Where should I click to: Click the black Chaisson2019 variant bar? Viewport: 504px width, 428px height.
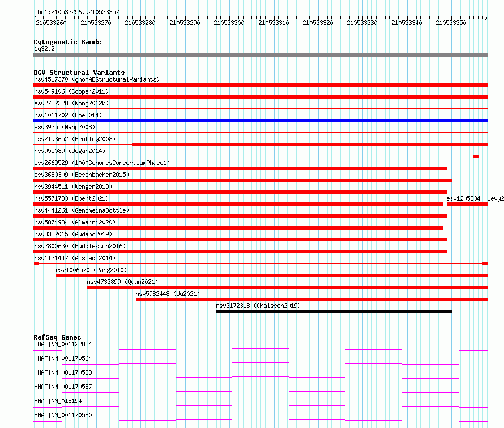[x=334, y=311]
